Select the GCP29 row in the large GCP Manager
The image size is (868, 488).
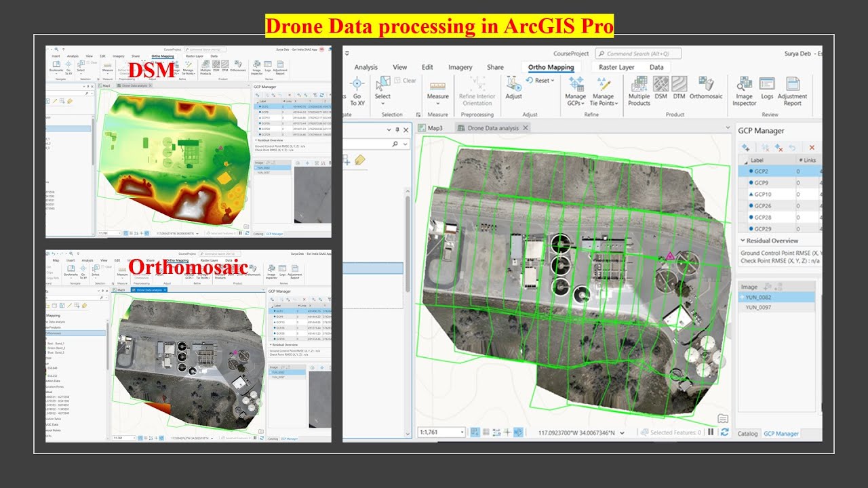click(x=779, y=228)
